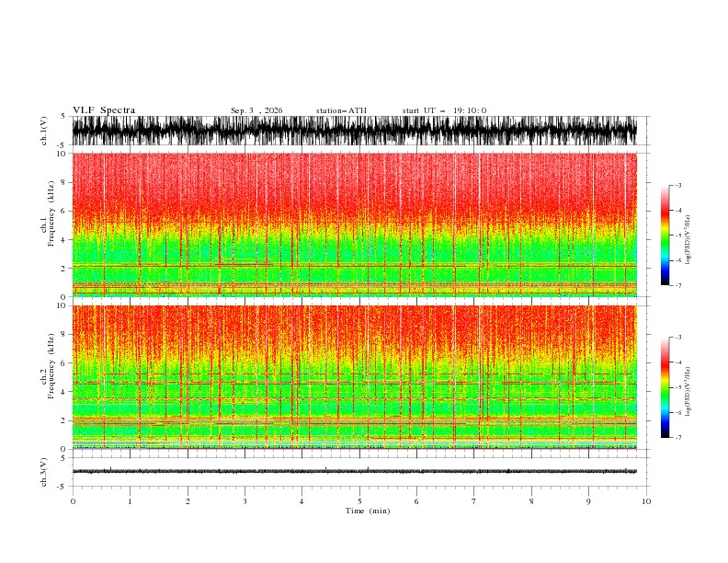
Task: Click the station=ATH label
Action: [341, 110]
